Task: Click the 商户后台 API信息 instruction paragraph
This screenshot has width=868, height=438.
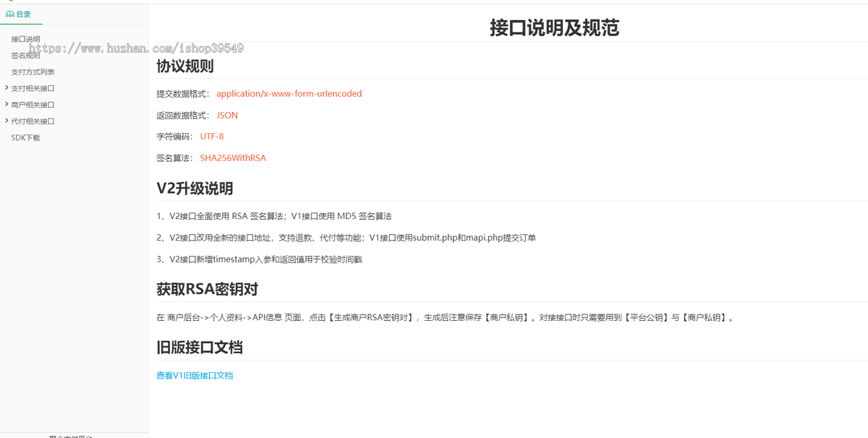Action: point(446,318)
